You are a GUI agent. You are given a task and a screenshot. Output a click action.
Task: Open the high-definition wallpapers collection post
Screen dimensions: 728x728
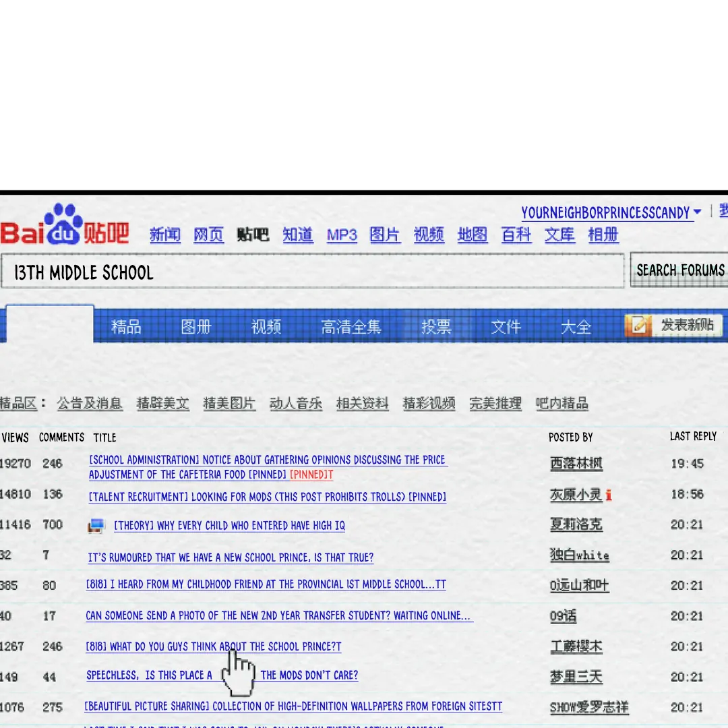coord(293,706)
